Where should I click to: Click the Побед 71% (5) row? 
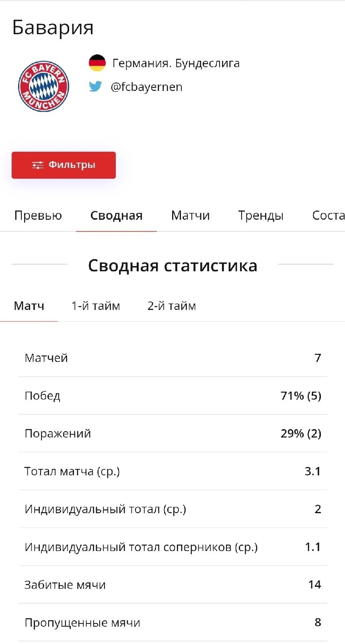coord(172,396)
